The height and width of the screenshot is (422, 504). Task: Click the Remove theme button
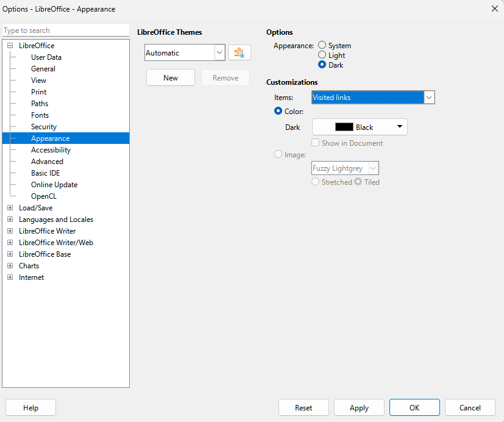coord(225,78)
